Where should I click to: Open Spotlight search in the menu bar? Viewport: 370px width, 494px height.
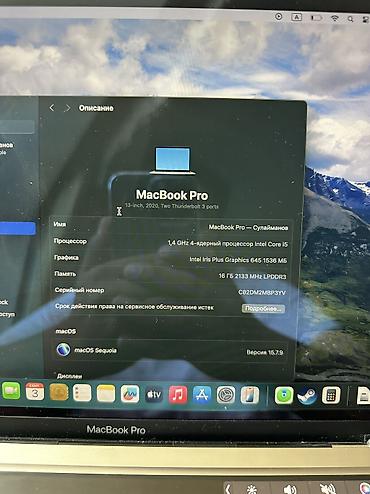click(350, 19)
